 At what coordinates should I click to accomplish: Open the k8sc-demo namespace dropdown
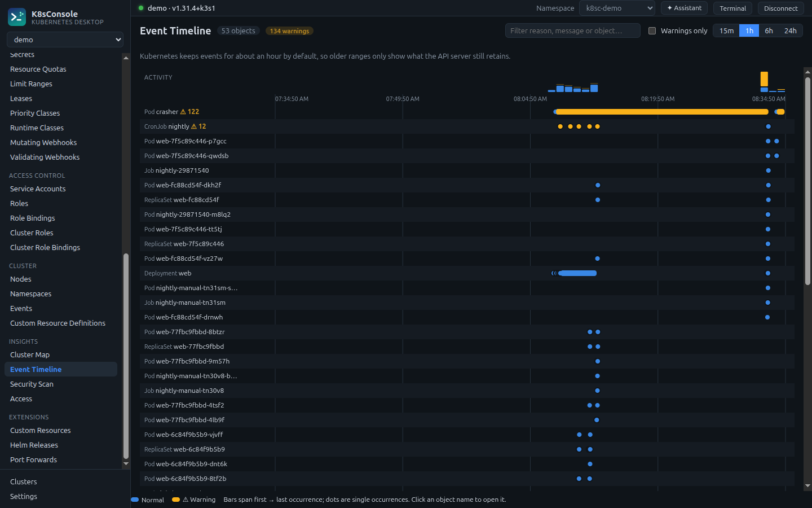pos(617,8)
